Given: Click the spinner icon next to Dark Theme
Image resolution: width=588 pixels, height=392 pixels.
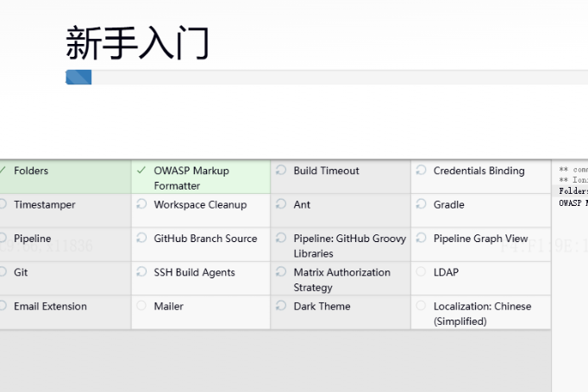Looking at the screenshot, I should coord(281,306).
